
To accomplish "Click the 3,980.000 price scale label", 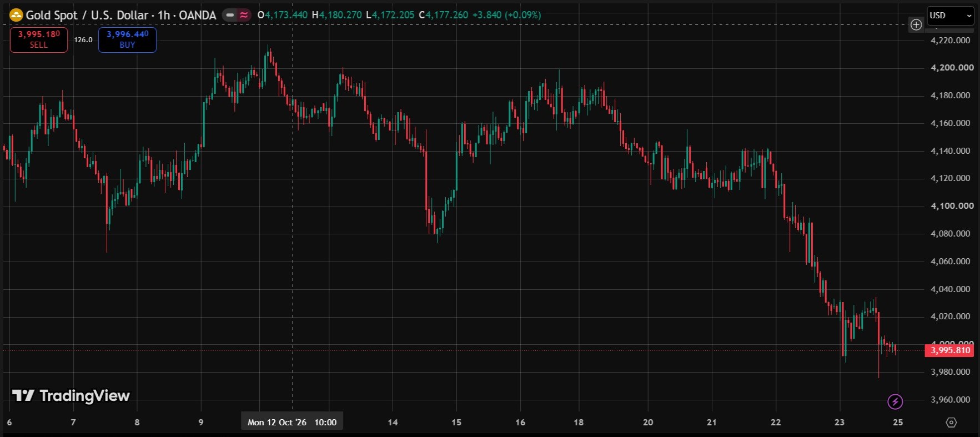I will coord(950,372).
